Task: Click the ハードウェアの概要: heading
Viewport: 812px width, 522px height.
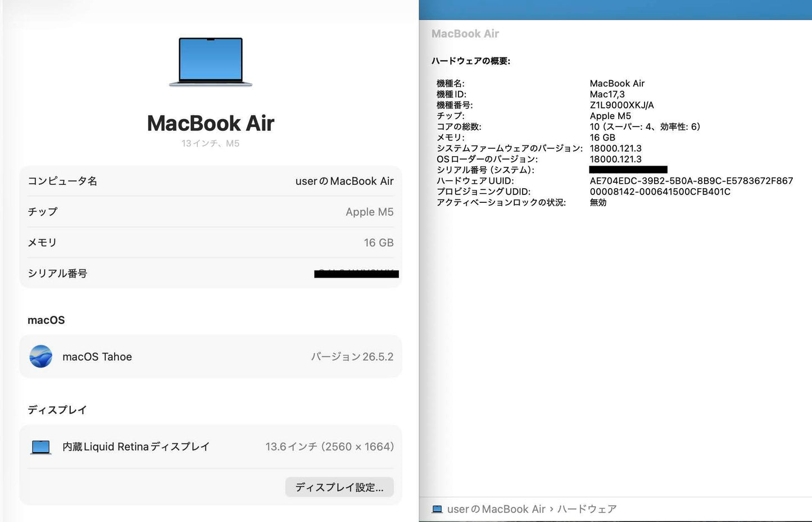Action: pos(471,61)
